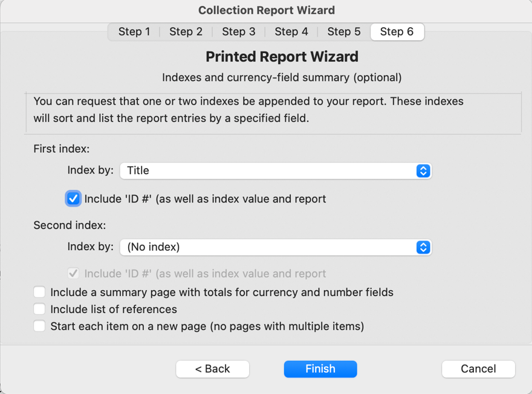
Task: Enable summary page with currency and number totals
Action: click(39, 292)
